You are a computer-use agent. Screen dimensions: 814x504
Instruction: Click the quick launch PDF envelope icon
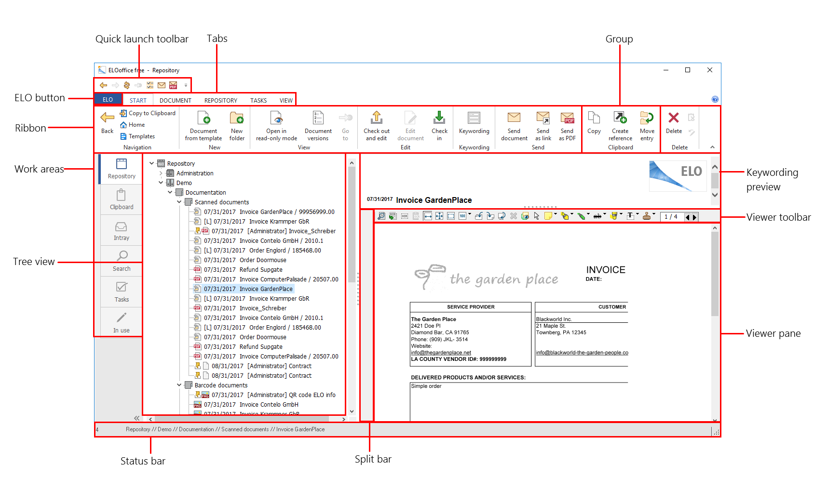pos(173,85)
